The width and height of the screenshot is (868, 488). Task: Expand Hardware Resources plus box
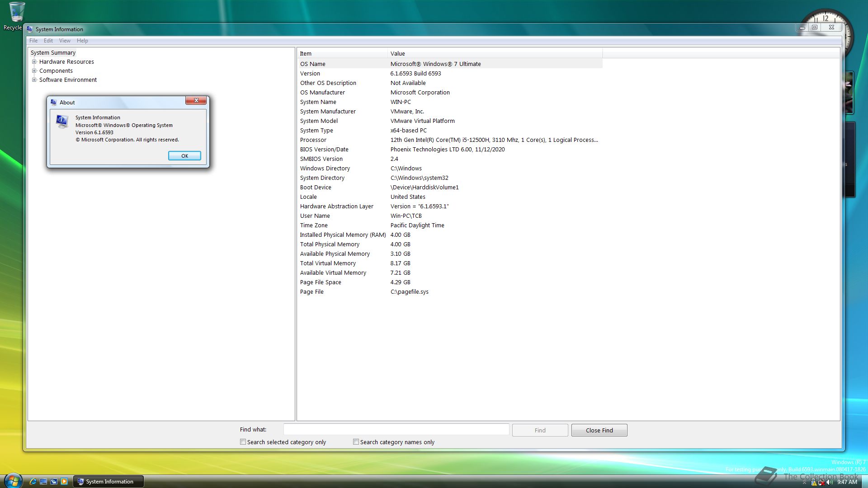[34, 62]
